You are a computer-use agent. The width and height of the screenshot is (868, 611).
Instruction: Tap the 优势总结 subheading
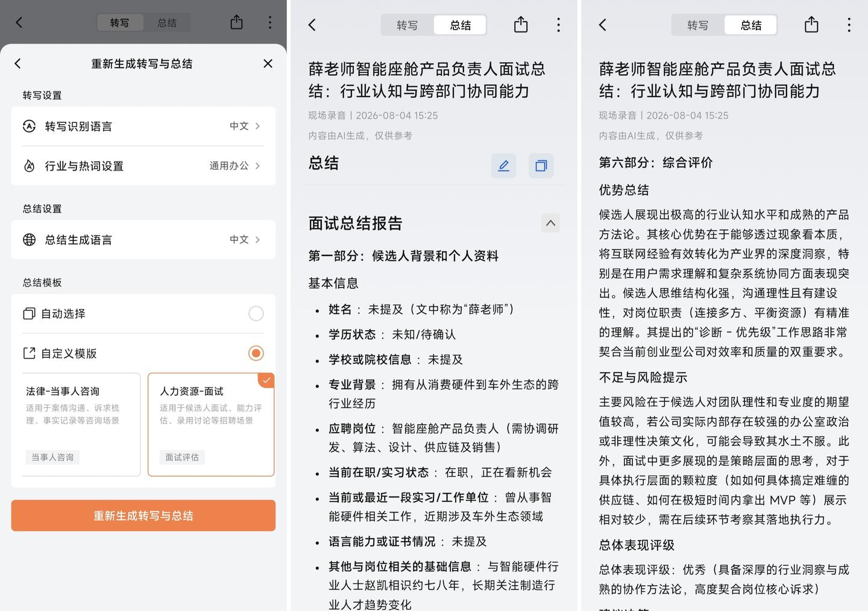point(624,190)
